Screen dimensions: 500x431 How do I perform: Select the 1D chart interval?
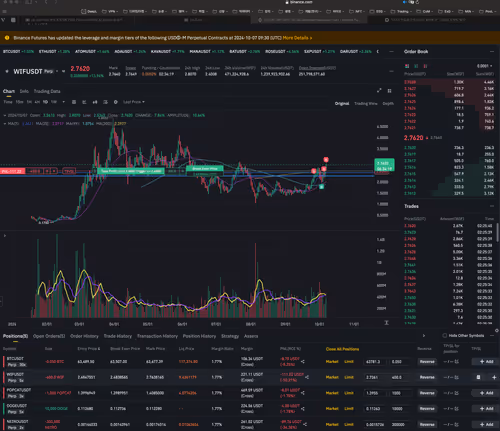coord(45,102)
